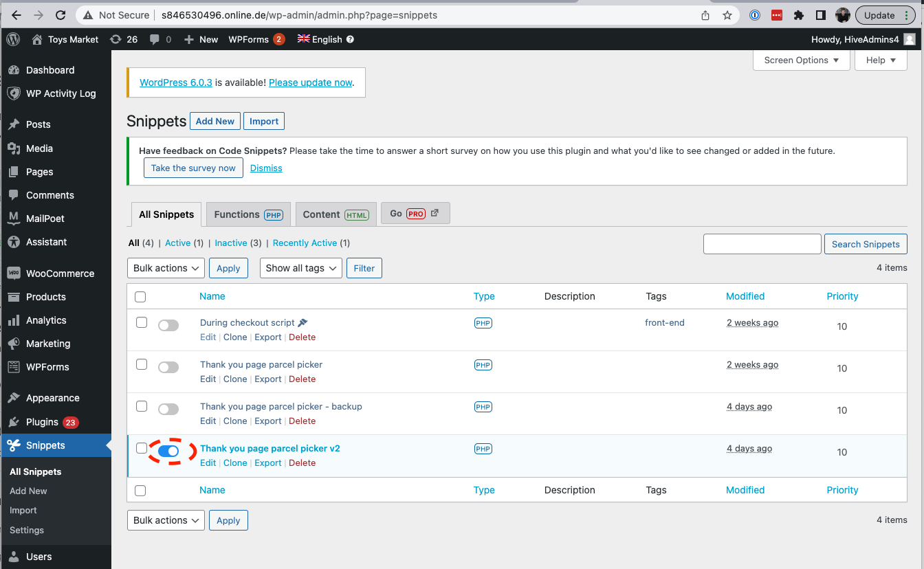924x569 pixels.
Task: Check the parcel picker - backup row checkbox
Action: coord(142,406)
